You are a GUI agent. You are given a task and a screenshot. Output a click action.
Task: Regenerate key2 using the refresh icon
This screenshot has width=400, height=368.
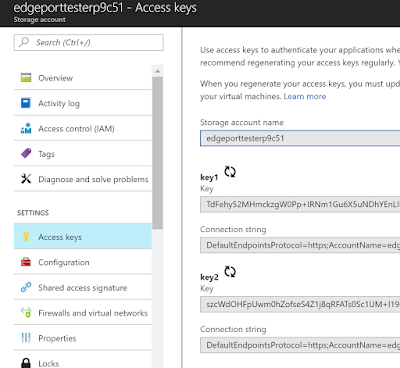tap(230, 272)
